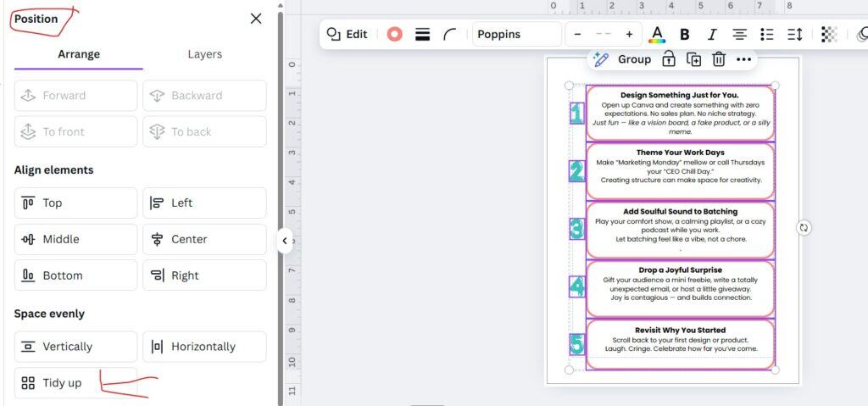
Task: Click the top-left selection corner handle
Action: 569,86
